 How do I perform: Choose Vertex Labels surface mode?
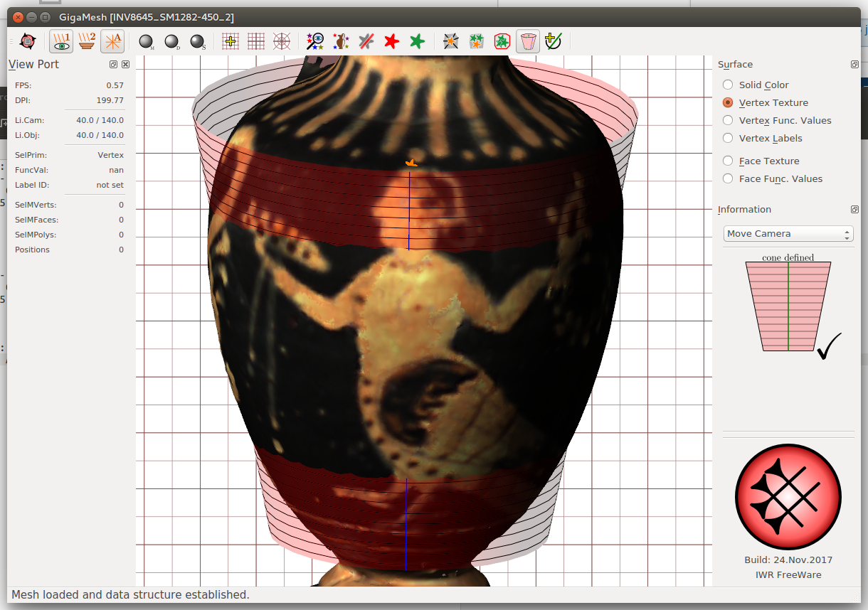(x=762, y=138)
